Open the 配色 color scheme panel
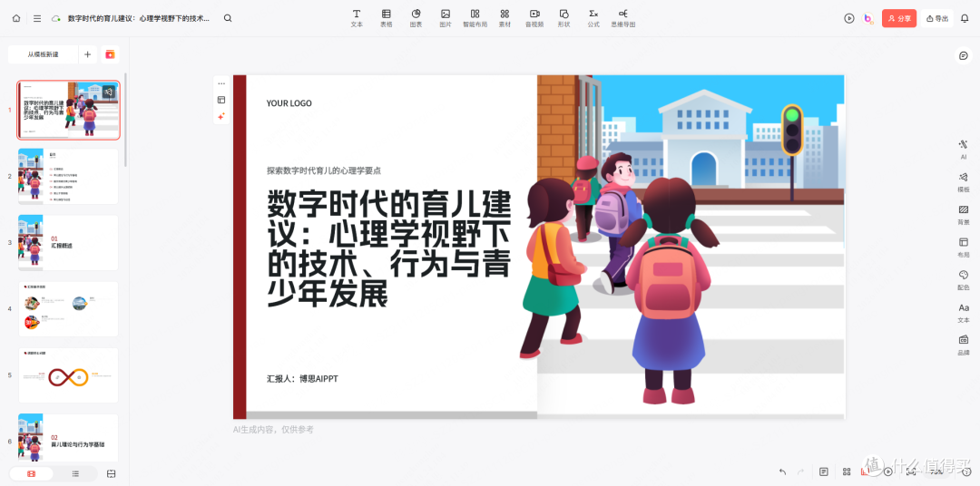This screenshot has height=486, width=980. point(963,279)
